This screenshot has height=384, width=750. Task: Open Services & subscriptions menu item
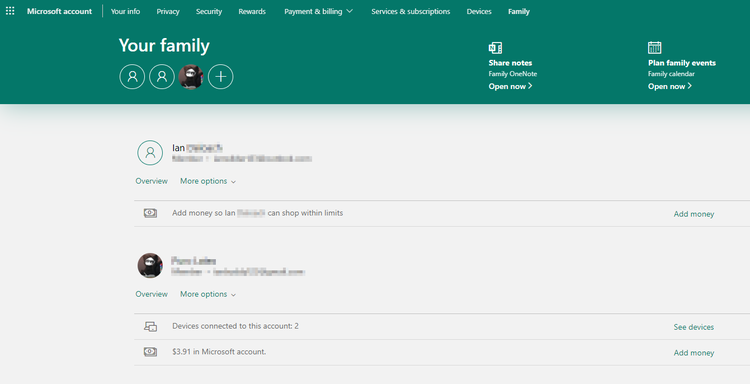tap(410, 11)
